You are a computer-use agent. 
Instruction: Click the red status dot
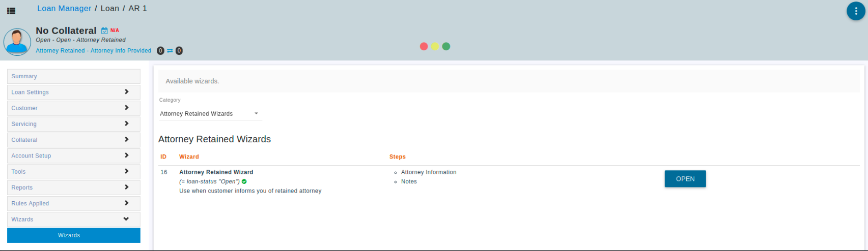click(424, 46)
